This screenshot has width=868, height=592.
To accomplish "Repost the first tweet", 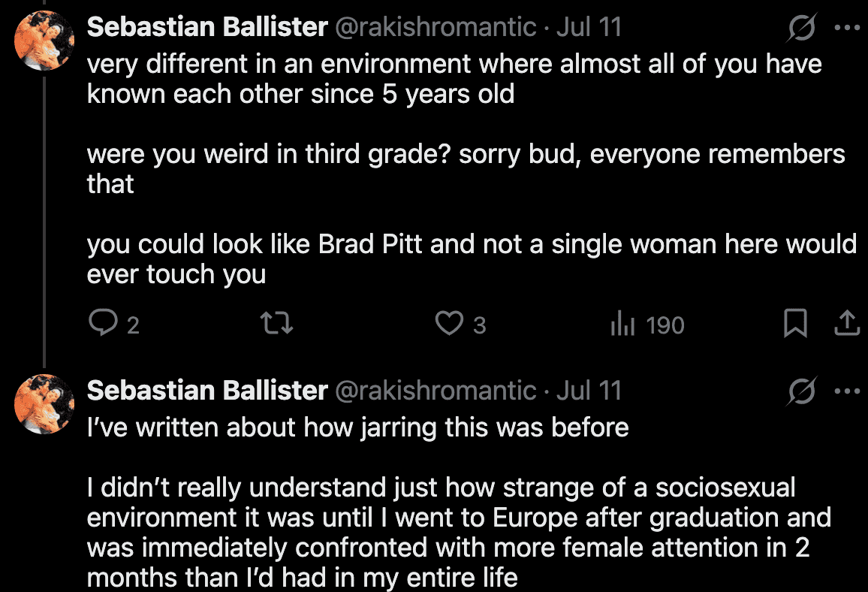I will (276, 324).
